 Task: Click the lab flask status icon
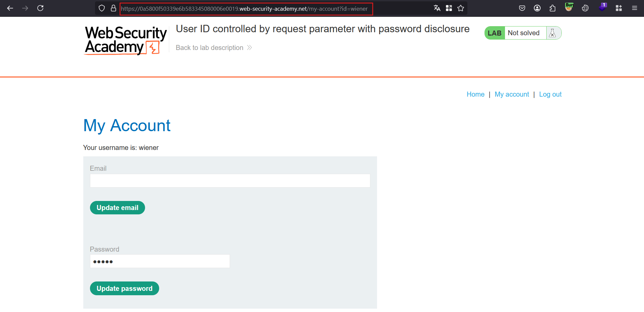pos(552,33)
